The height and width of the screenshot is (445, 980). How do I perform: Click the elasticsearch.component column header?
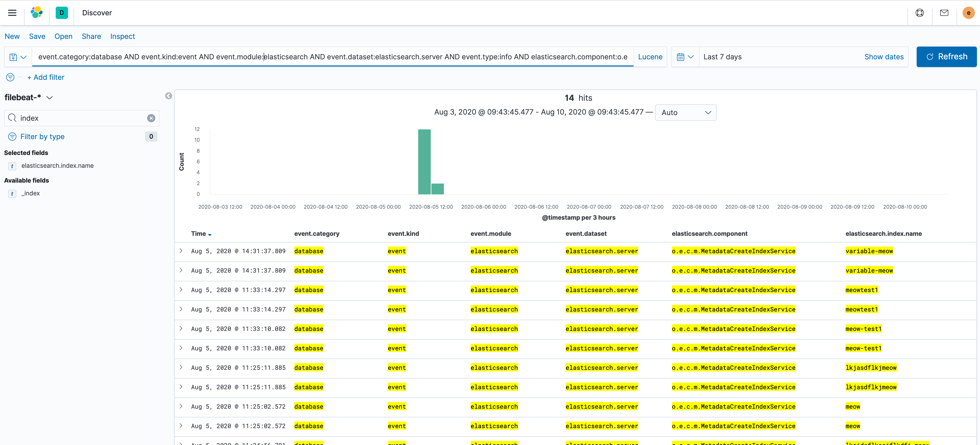tap(709, 233)
